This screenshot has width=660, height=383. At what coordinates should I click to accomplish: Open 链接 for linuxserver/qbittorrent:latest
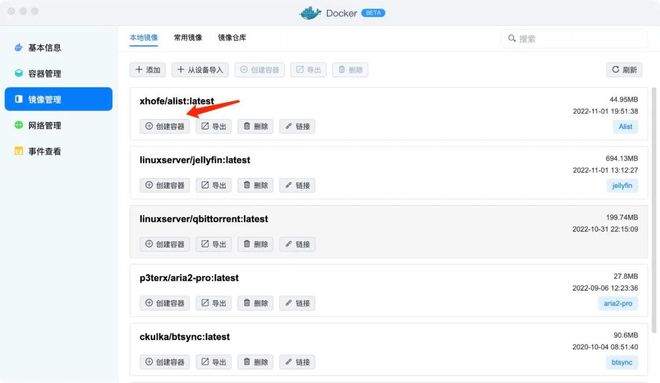(x=297, y=244)
